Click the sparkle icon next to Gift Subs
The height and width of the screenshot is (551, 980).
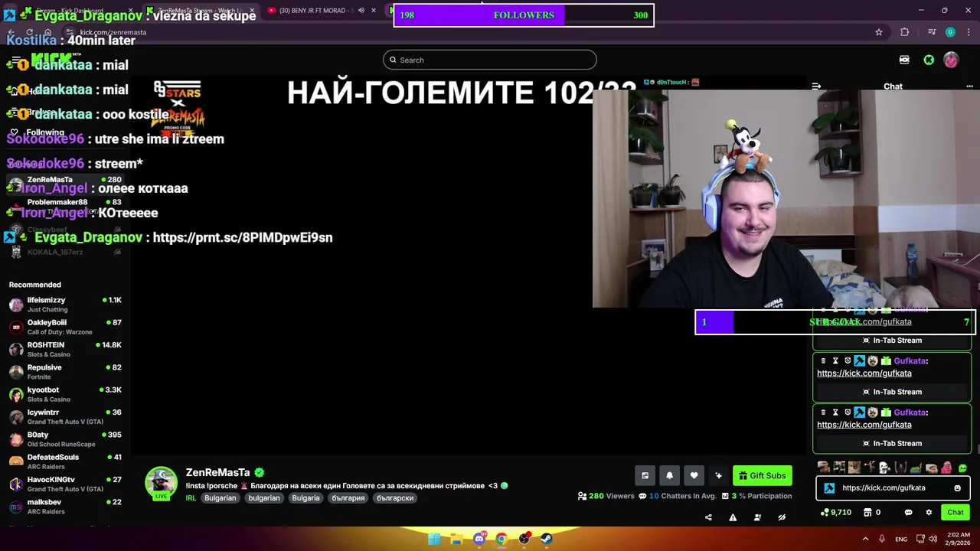coord(718,475)
